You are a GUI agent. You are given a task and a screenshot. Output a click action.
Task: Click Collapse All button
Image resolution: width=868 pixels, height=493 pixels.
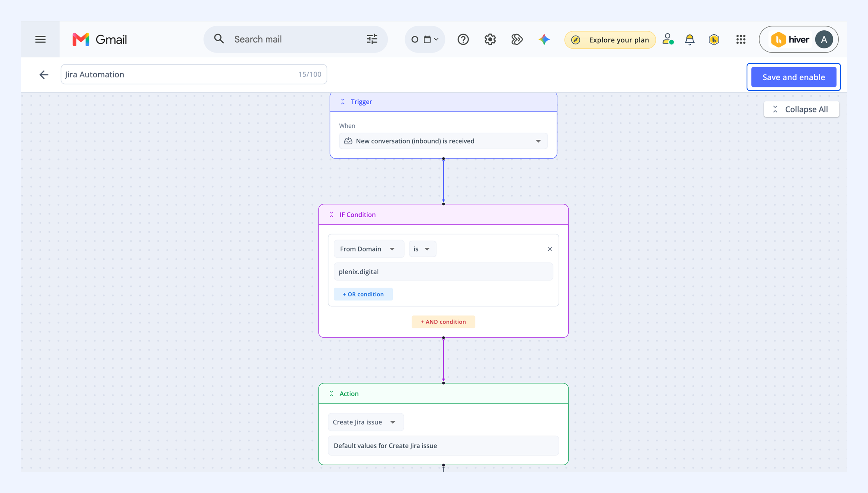click(x=801, y=109)
